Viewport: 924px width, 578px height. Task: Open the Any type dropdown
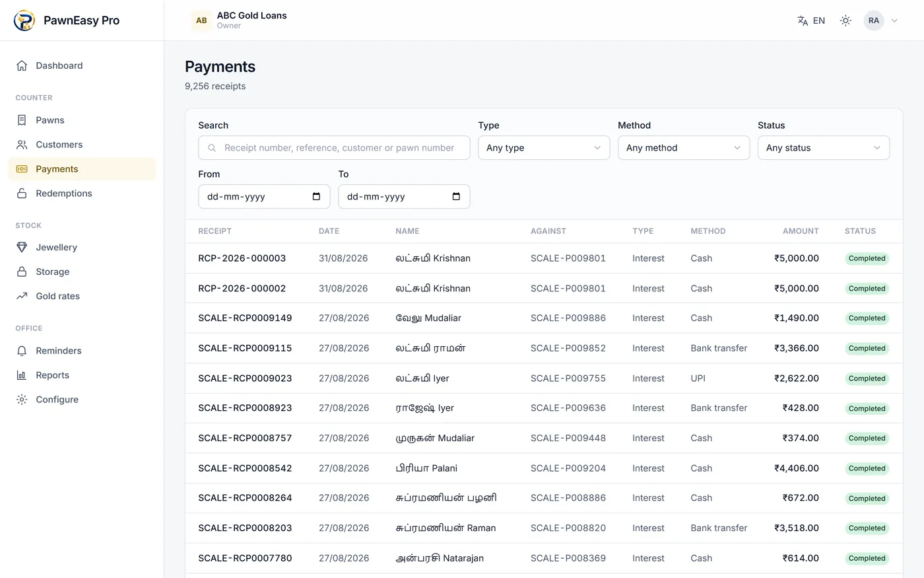(x=544, y=148)
